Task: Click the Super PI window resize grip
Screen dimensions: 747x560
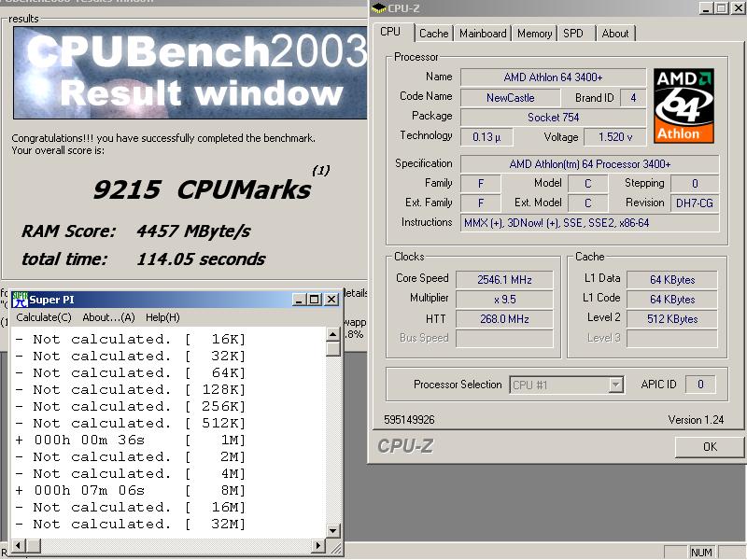Action: [x=335, y=548]
